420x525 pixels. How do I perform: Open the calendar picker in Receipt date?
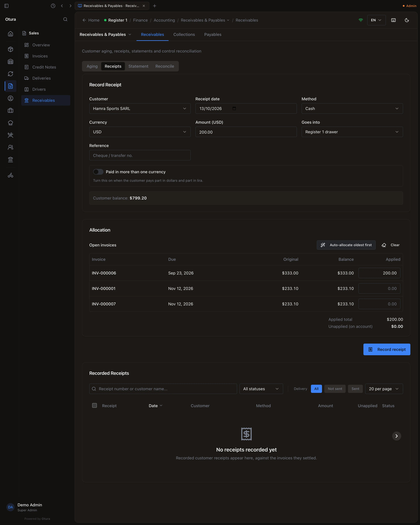tap(234, 108)
